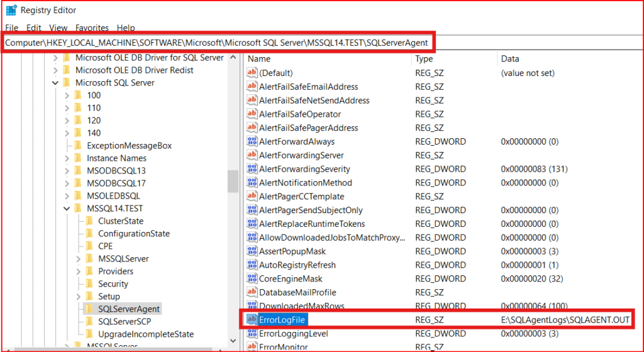Select ErrorLoggingLevel DWORD icon

point(252,334)
